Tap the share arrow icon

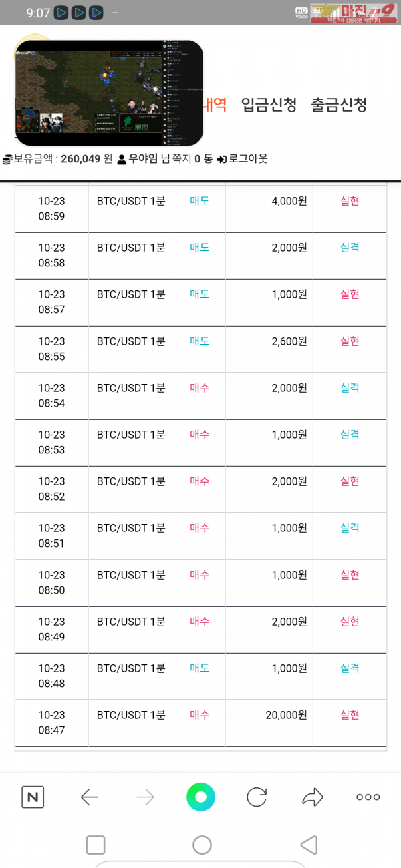312,797
